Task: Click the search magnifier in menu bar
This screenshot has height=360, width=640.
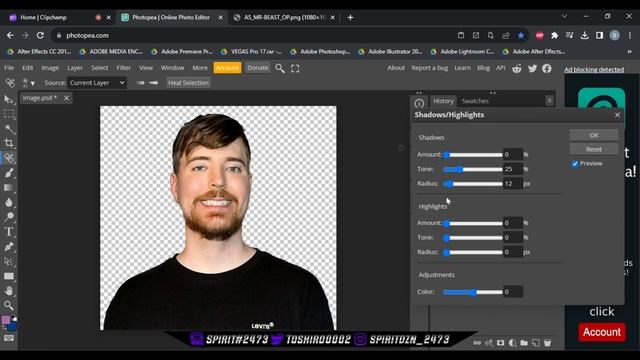Action: tap(280, 68)
